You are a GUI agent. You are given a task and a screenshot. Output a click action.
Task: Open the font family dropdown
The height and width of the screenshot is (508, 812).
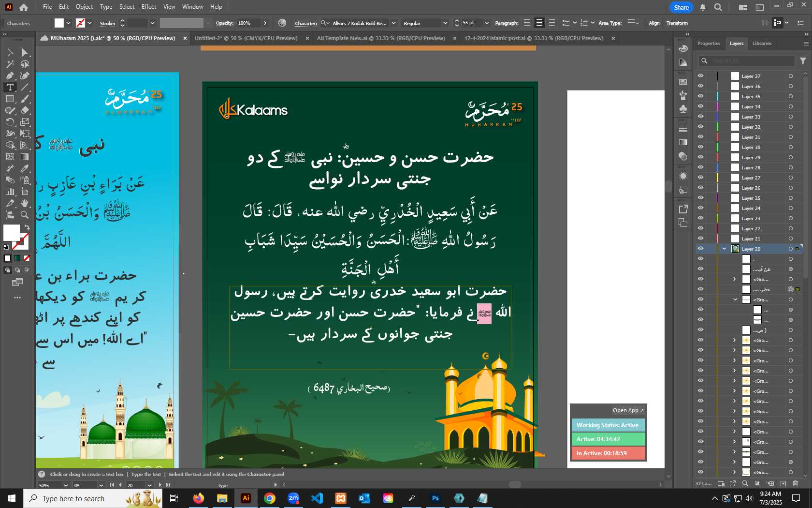click(x=393, y=23)
